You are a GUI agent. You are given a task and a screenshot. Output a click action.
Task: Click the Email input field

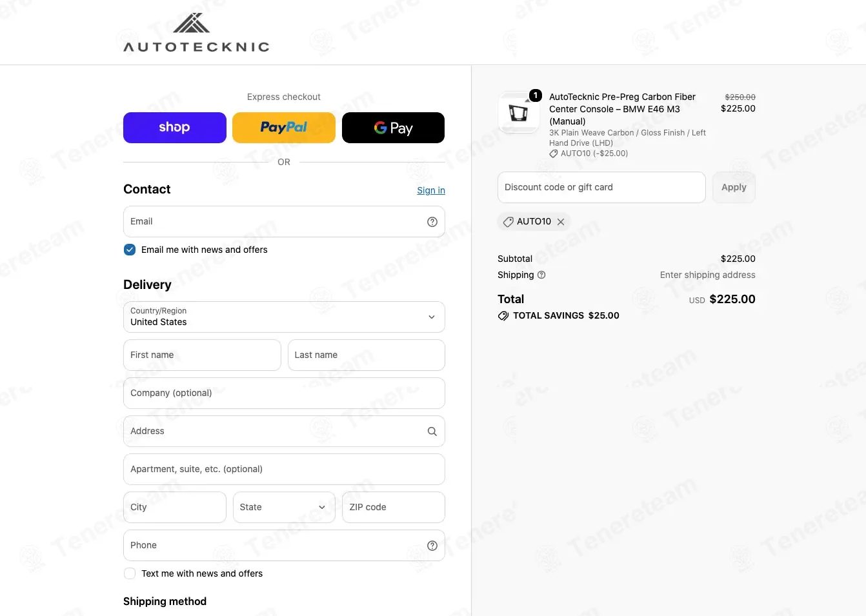284,221
